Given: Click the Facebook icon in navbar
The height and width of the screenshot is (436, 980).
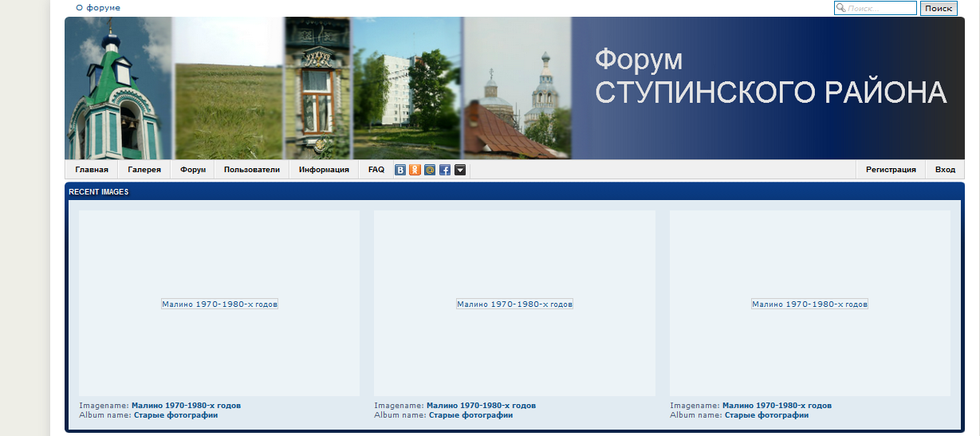Looking at the screenshot, I should (445, 170).
